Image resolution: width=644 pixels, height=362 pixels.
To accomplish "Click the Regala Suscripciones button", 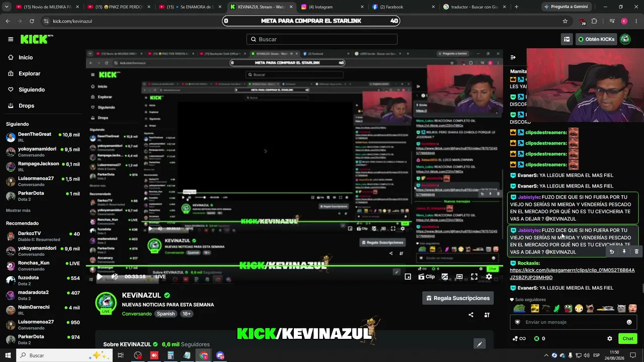I will 458,298.
